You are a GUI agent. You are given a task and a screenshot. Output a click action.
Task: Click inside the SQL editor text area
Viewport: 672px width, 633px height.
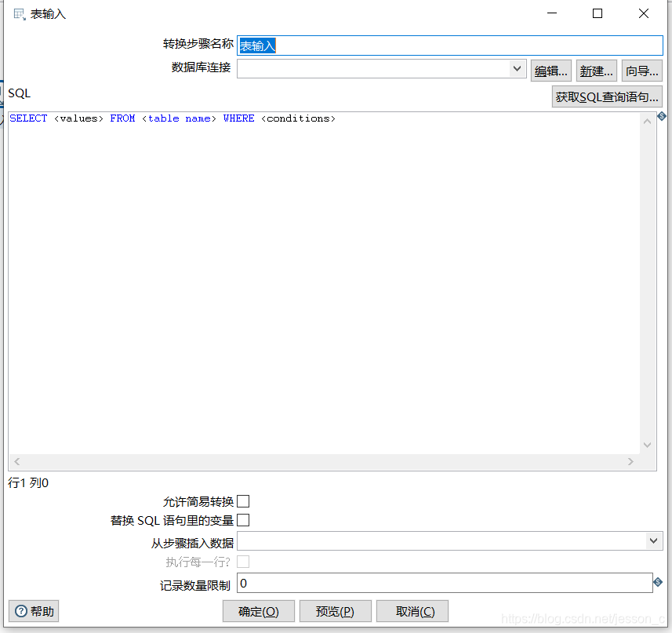[324, 283]
